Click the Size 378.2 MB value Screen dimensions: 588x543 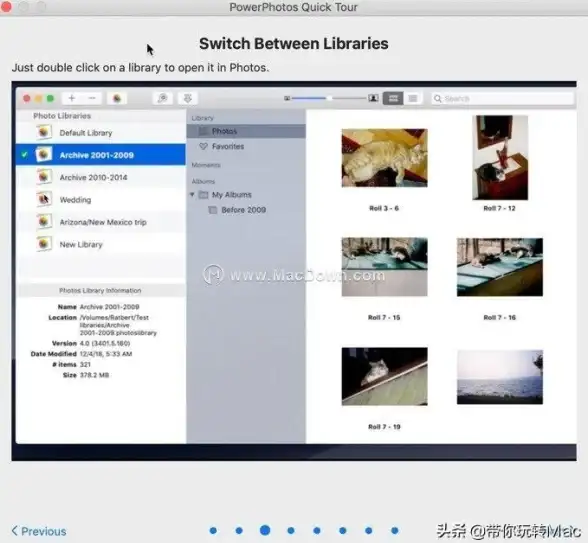94,375
